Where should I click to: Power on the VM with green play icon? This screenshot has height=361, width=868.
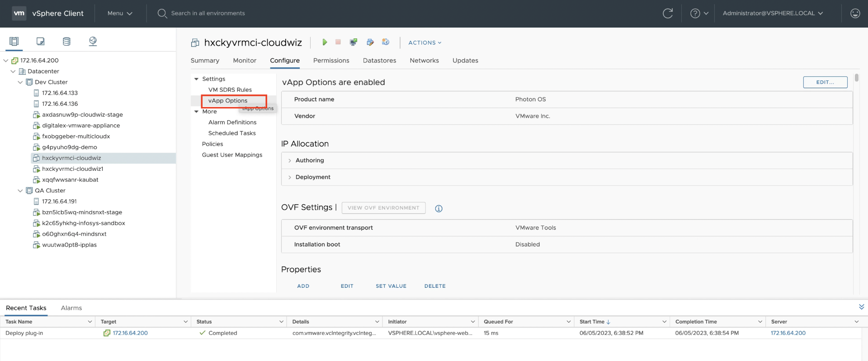pyautogui.click(x=324, y=42)
